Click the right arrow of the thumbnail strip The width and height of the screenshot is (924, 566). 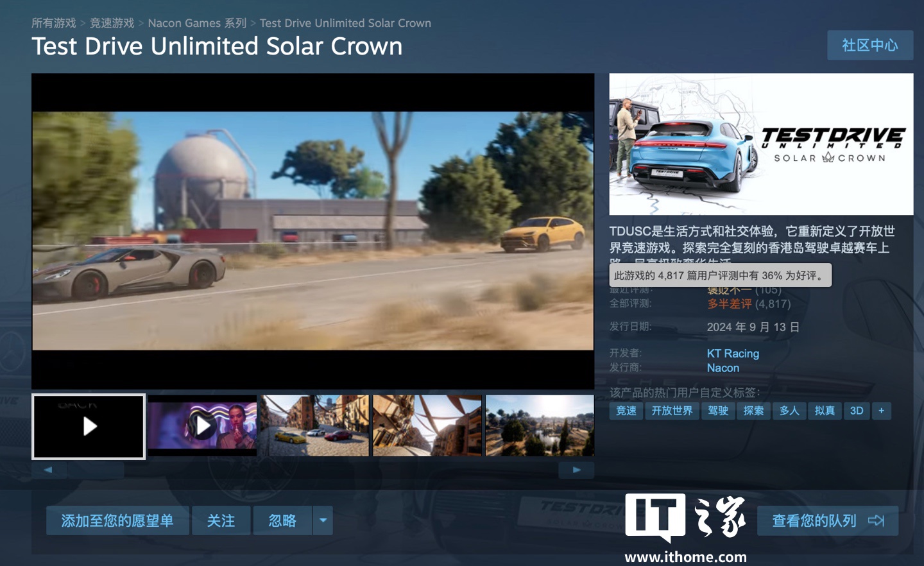click(576, 470)
